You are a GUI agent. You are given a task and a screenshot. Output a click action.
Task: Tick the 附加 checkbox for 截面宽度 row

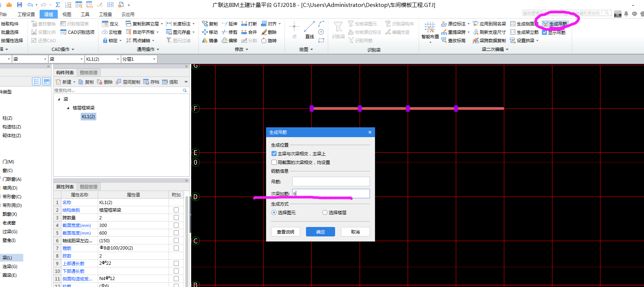(176, 225)
